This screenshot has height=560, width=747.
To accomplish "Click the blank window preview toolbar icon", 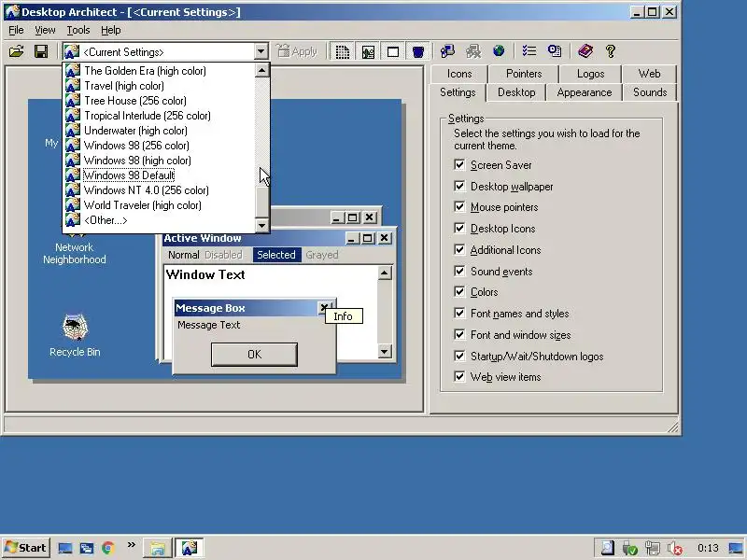I will click(x=393, y=51).
